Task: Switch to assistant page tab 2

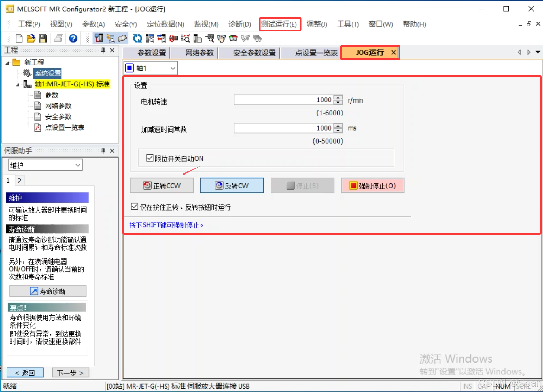Action: (19, 181)
